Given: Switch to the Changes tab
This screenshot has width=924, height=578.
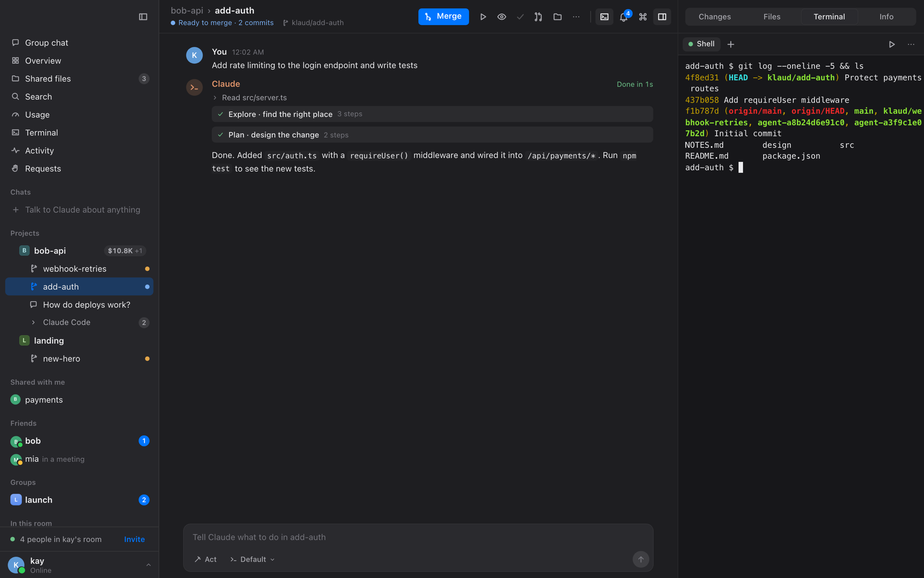Looking at the screenshot, I should tap(714, 17).
